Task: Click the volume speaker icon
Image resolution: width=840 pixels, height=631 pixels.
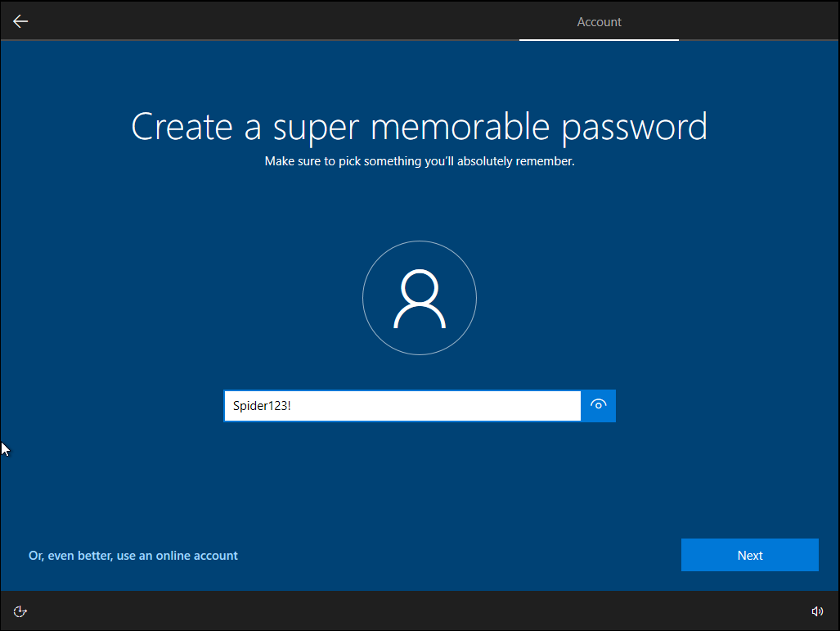Action: point(817,611)
